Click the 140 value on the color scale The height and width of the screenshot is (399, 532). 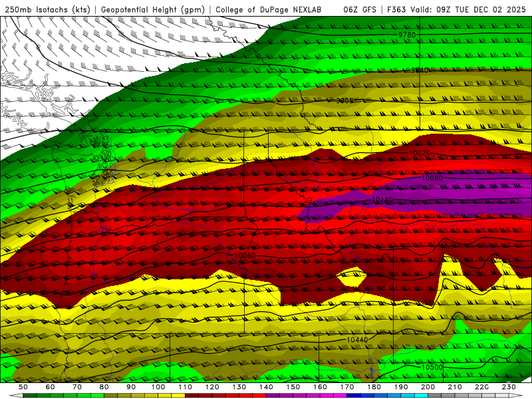click(x=265, y=387)
